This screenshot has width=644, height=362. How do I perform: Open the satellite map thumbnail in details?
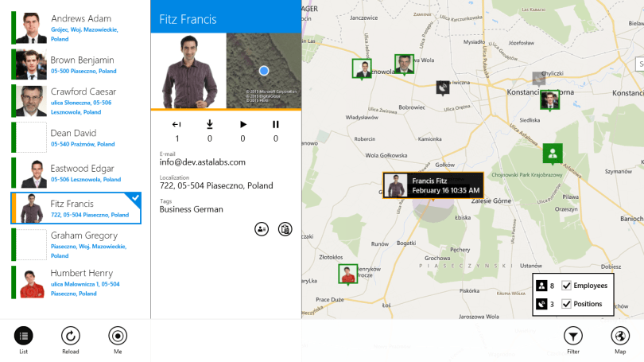(264, 71)
